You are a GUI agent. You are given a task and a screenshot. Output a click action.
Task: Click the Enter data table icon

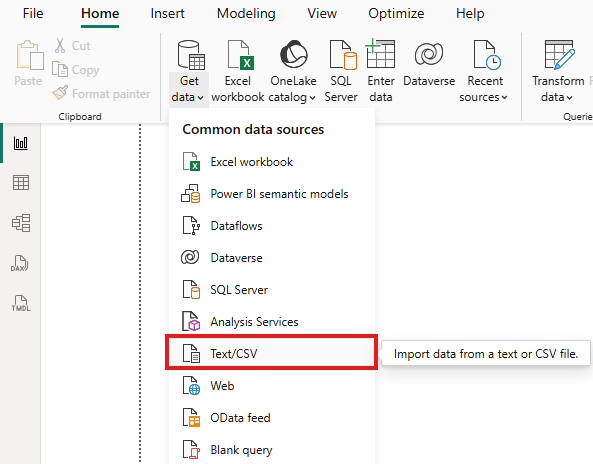tap(380, 54)
